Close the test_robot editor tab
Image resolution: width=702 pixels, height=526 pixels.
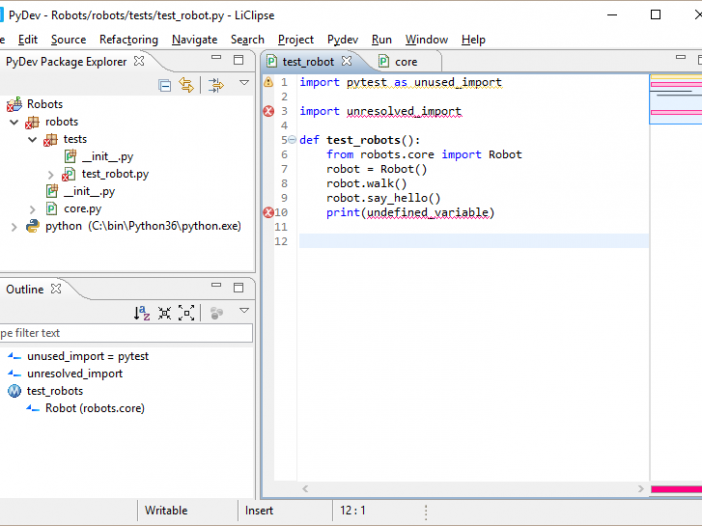coord(347,61)
